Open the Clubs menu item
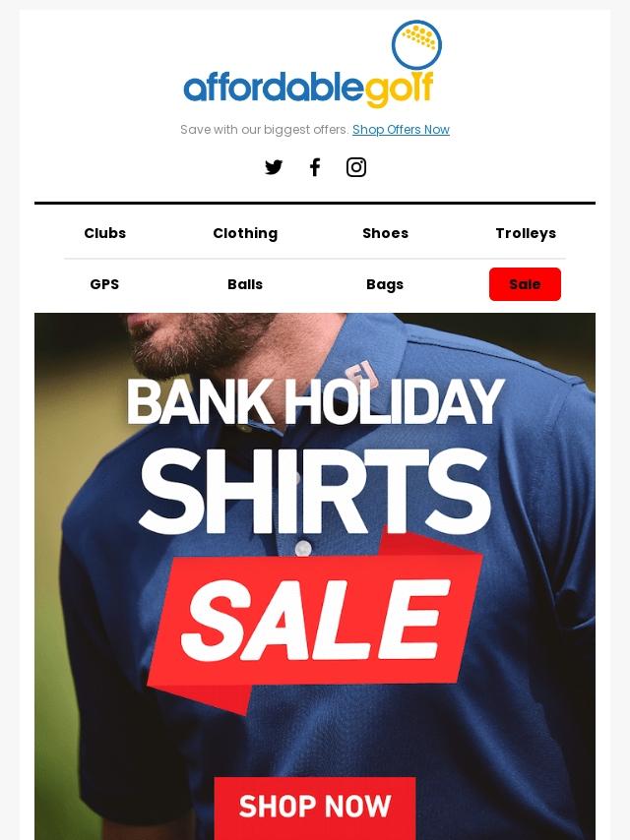Screen dimensions: 630x840 105,233
